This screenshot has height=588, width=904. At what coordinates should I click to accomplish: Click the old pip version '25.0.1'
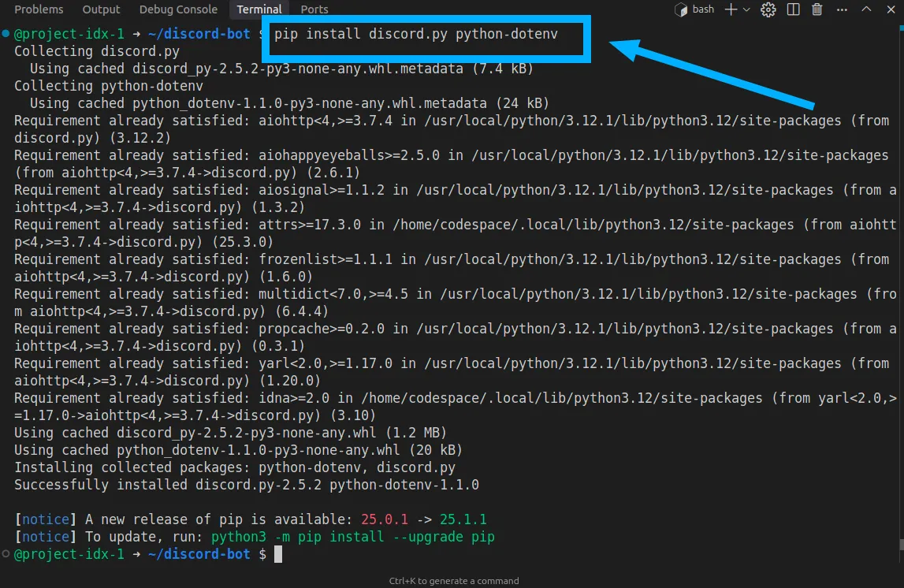[385, 519]
